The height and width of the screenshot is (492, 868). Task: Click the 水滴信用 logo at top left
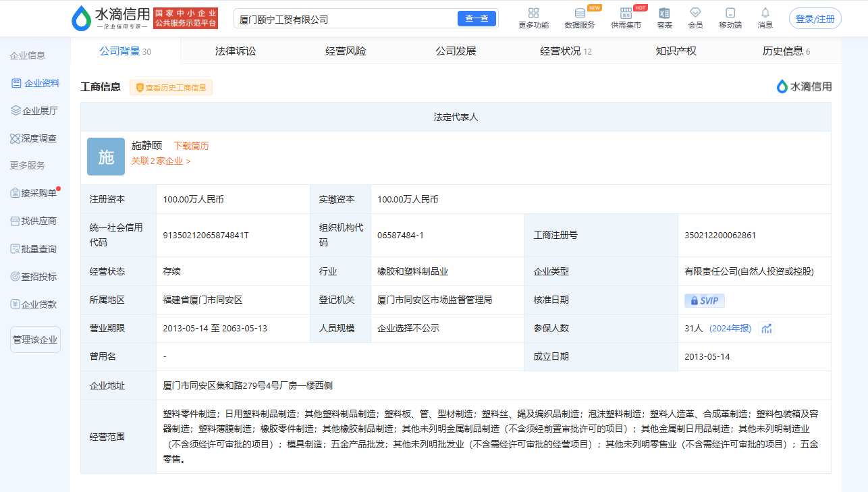click(x=111, y=18)
